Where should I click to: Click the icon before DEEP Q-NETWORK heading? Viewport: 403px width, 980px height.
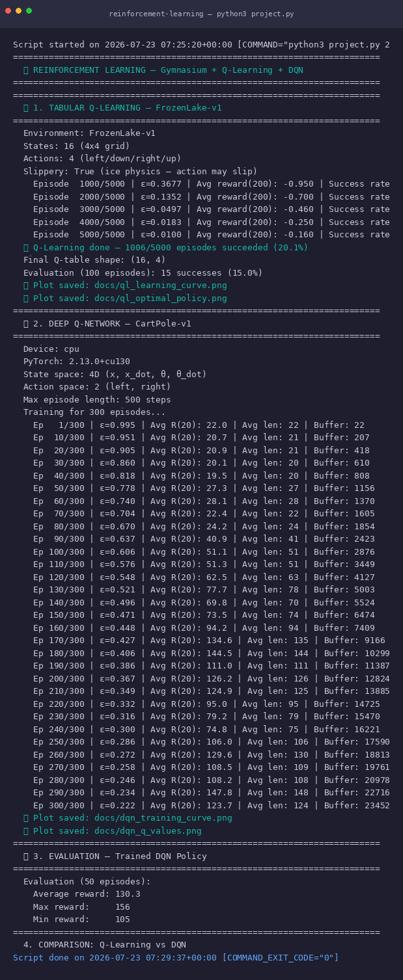(26, 324)
